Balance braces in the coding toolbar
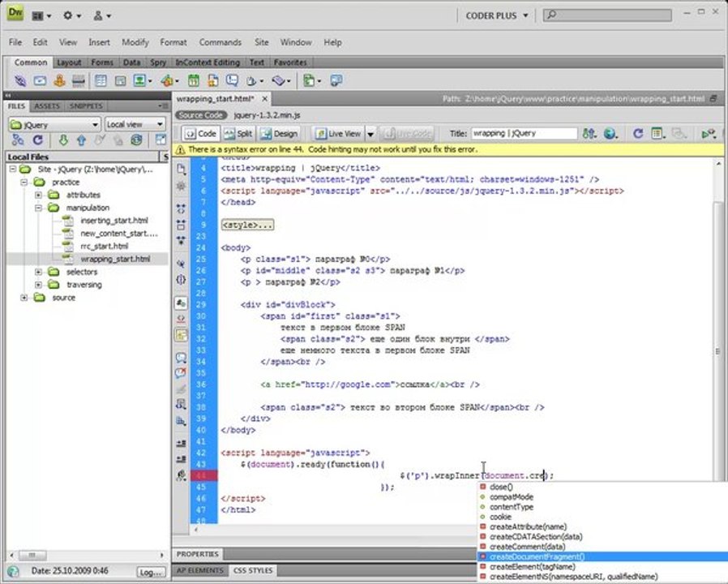Screen dimensions: 728x584 181,280
